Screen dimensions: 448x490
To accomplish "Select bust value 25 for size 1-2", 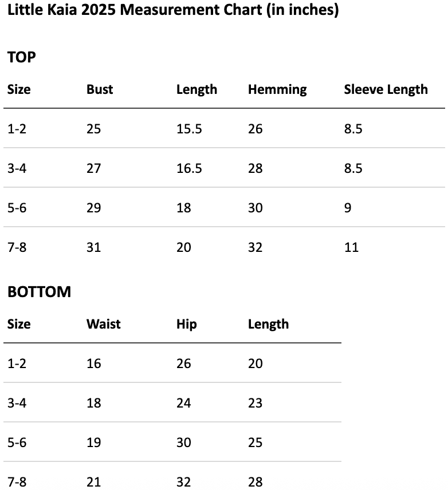I will tap(93, 129).
